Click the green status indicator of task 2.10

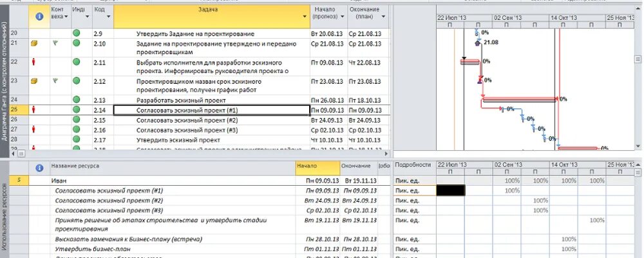pos(76,43)
